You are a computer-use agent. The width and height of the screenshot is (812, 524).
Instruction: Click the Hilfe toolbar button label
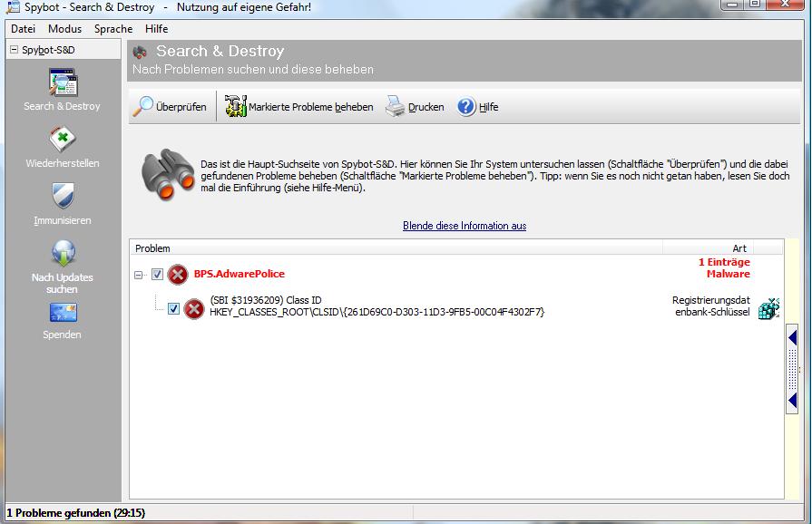(488, 107)
